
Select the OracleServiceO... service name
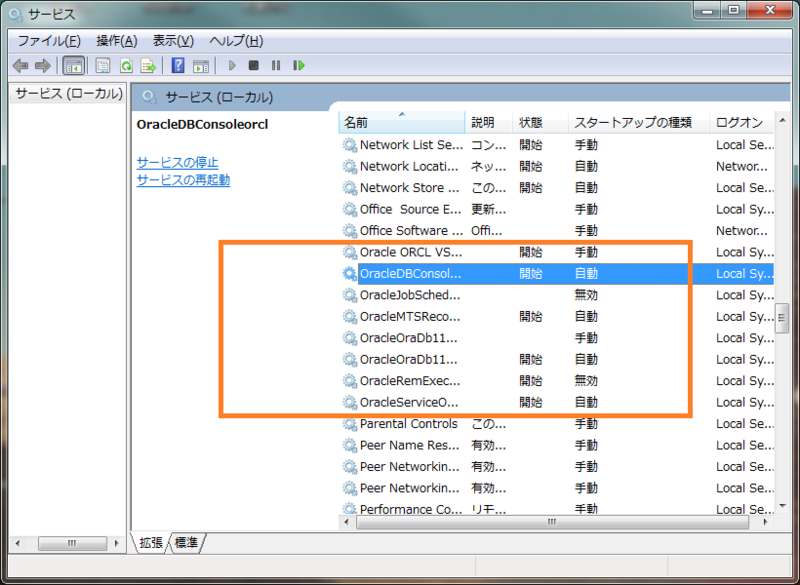(409, 402)
